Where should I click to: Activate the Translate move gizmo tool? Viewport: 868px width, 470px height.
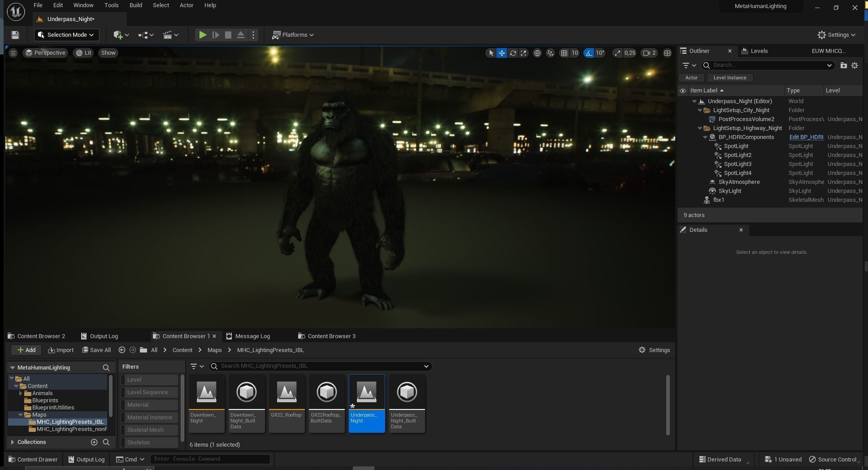(x=502, y=53)
